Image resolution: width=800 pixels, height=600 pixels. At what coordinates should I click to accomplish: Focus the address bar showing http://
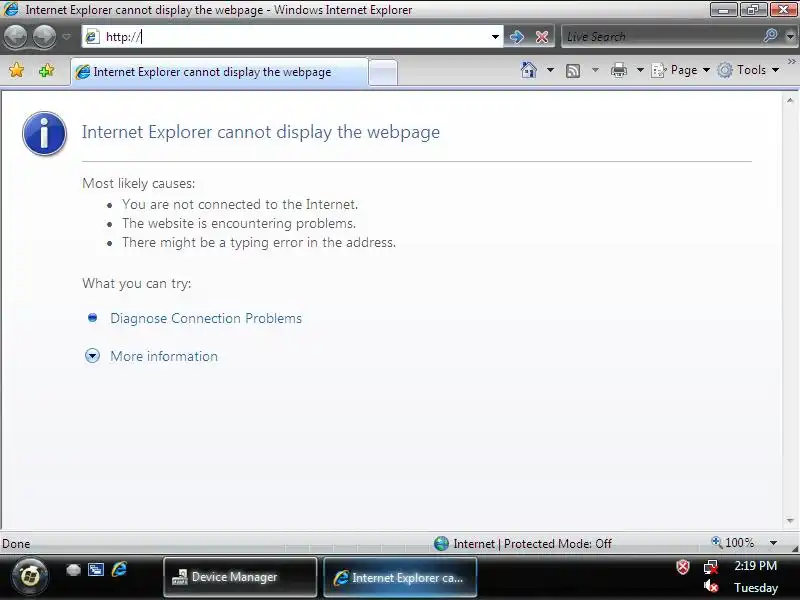pyautogui.click(x=293, y=37)
